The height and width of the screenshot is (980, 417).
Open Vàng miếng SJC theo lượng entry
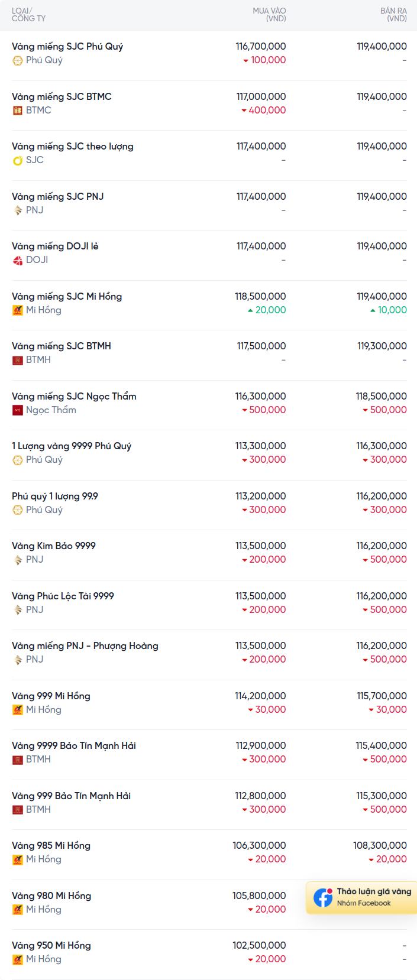click(73, 147)
